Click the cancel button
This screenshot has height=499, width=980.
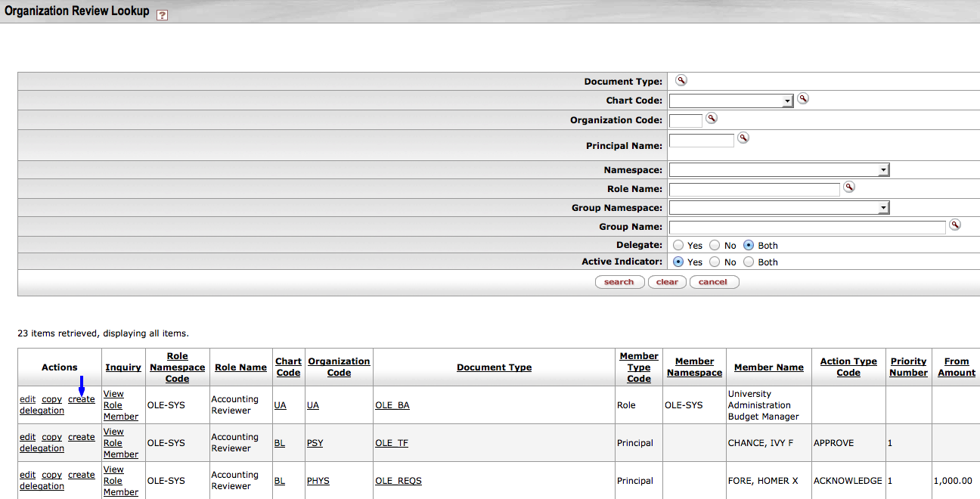pos(713,282)
